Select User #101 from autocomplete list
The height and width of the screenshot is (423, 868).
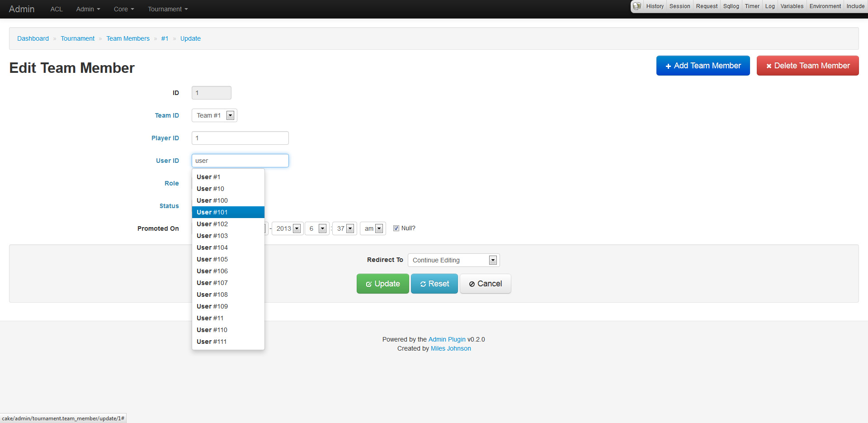click(x=228, y=212)
